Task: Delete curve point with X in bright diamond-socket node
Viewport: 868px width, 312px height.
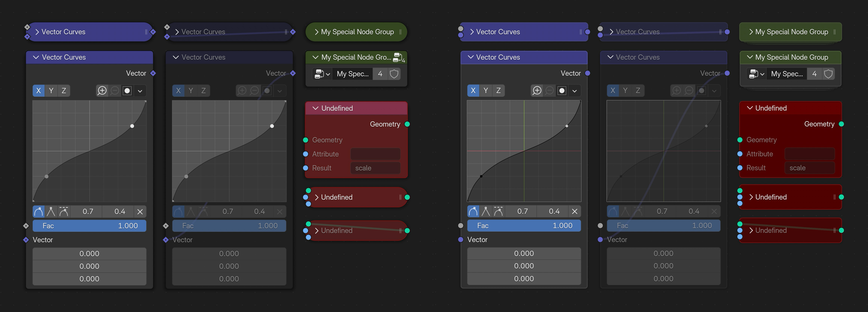Action: [140, 212]
